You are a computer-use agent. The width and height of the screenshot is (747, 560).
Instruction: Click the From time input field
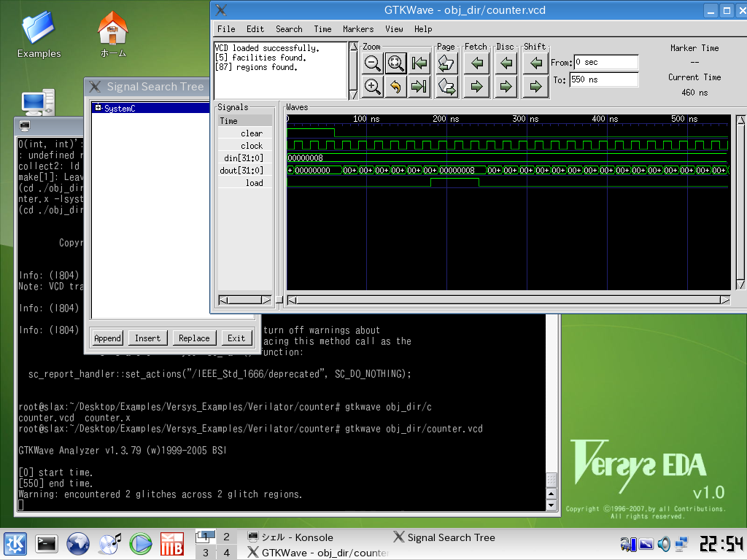[x=606, y=63]
